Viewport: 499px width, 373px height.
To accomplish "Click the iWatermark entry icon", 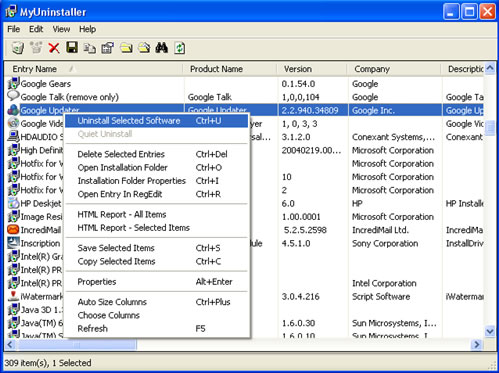I will point(13,296).
